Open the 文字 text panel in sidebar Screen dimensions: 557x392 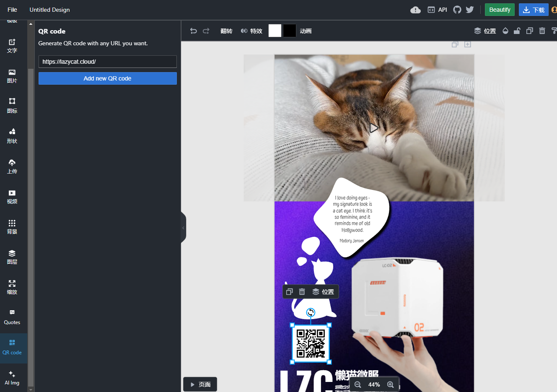click(x=12, y=46)
